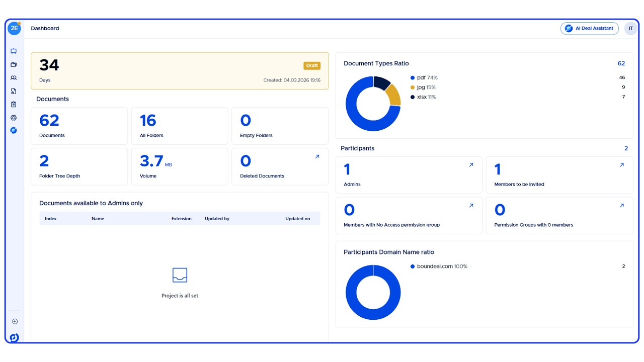
Task: Click the 'pdf 74%' legend label
Action: 427,78
